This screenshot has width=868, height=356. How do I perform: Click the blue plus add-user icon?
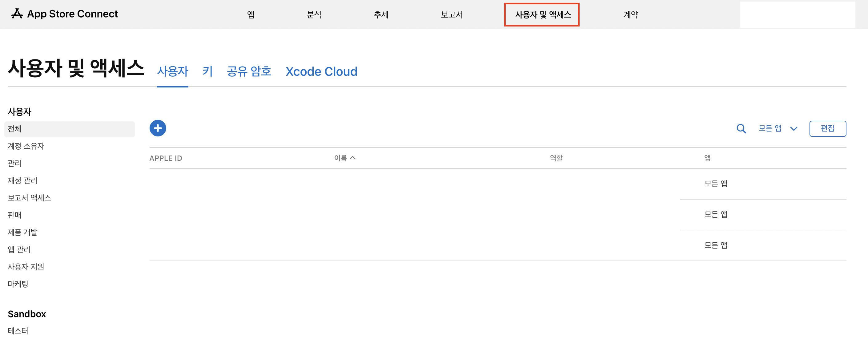[x=158, y=128]
